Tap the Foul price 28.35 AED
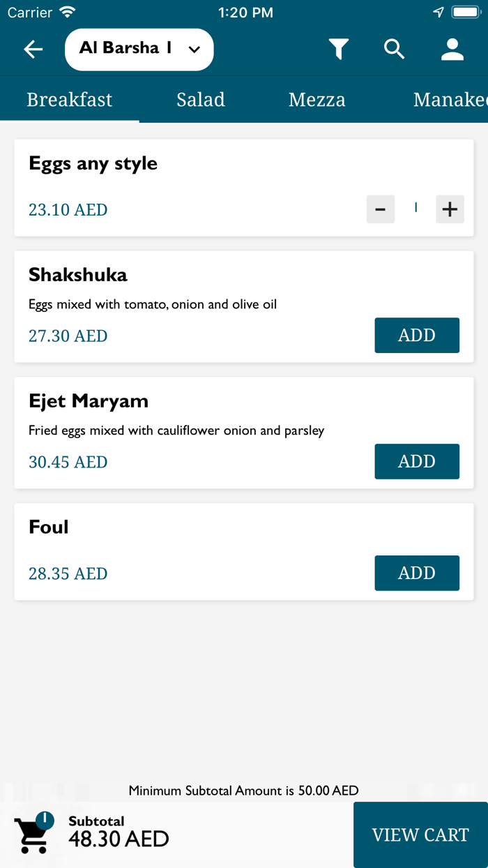The height and width of the screenshot is (868, 488). coord(68,574)
